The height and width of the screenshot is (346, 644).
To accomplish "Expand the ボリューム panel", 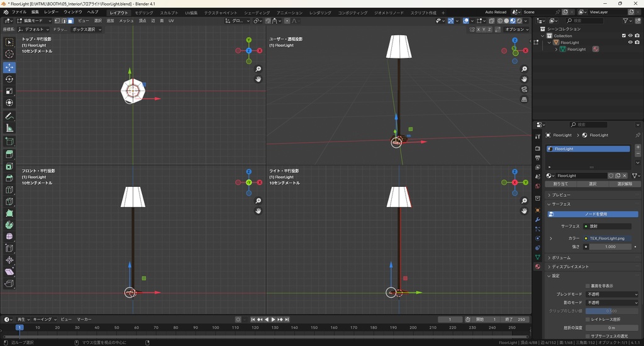I will click(x=561, y=258).
